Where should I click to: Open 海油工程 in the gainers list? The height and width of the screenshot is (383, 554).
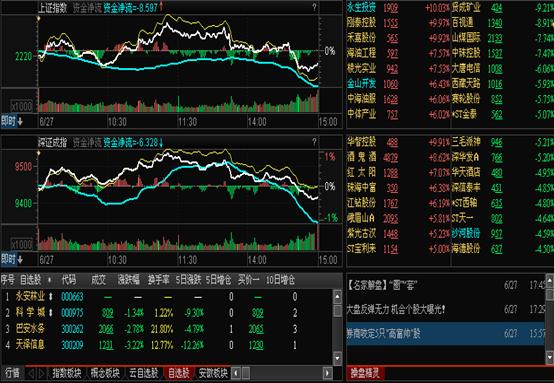pos(361,53)
